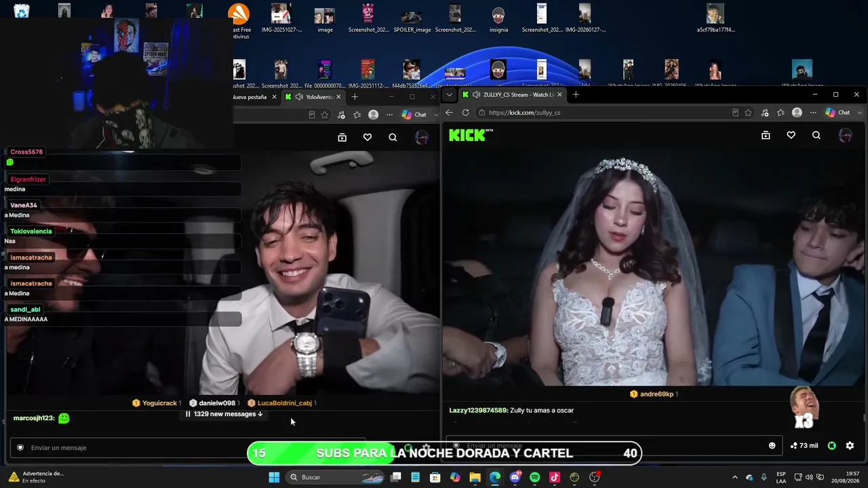Select the Avast Free Antivirus desktop icon
This screenshot has height=488, width=868.
point(239,20)
